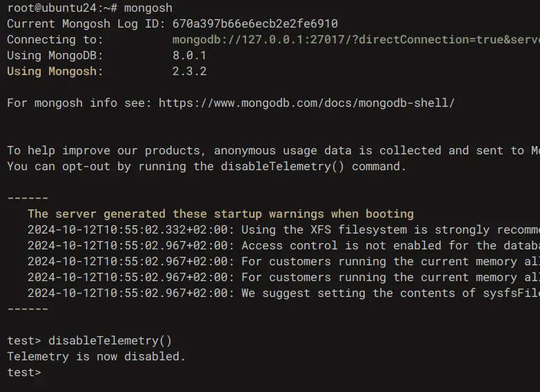The width and height of the screenshot is (540, 392).
Task: Click the mongosh command in first line
Action: [x=148, y=8]
